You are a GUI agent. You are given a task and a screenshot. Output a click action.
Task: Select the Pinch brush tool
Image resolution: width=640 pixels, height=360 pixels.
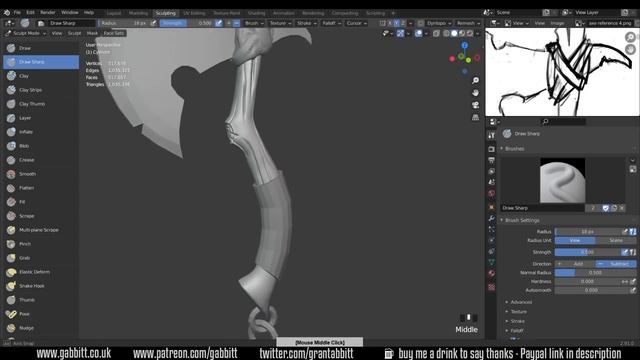click(x=41, y=244)
